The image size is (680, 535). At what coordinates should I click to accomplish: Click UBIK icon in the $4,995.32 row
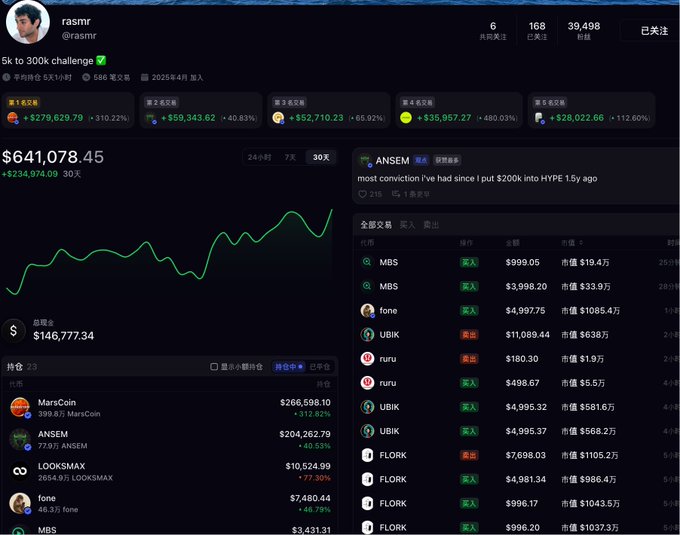click(367, 407)
